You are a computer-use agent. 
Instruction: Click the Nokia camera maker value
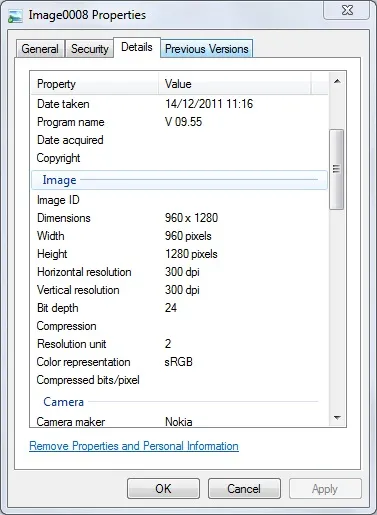(179, 422)
